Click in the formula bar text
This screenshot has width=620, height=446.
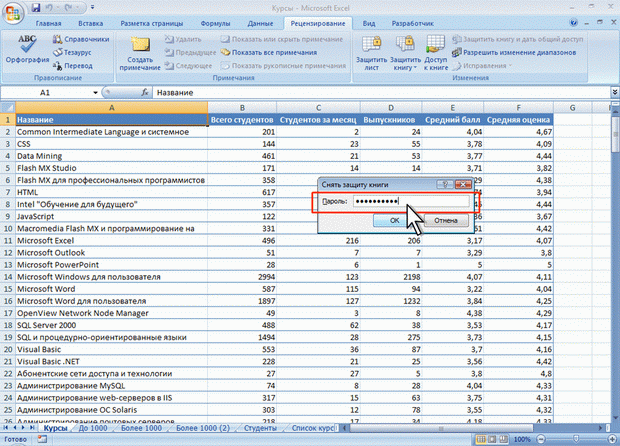[175, 93]
